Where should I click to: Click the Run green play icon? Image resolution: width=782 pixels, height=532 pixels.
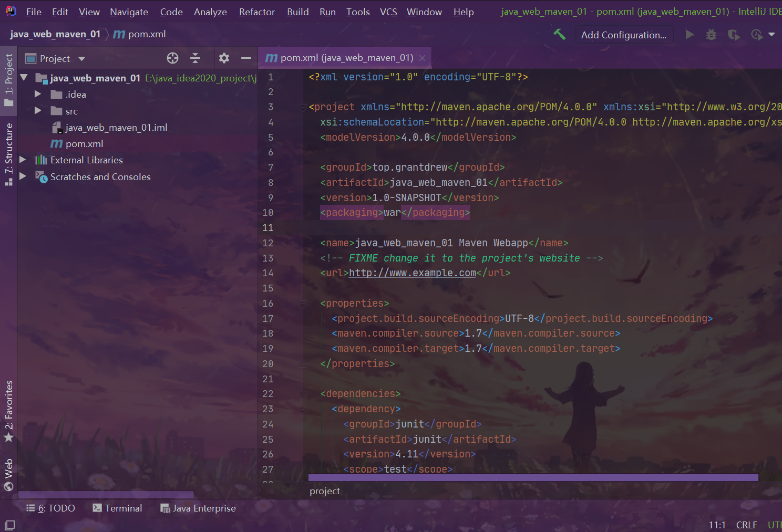pyautogui.click(x=690, y=35)
